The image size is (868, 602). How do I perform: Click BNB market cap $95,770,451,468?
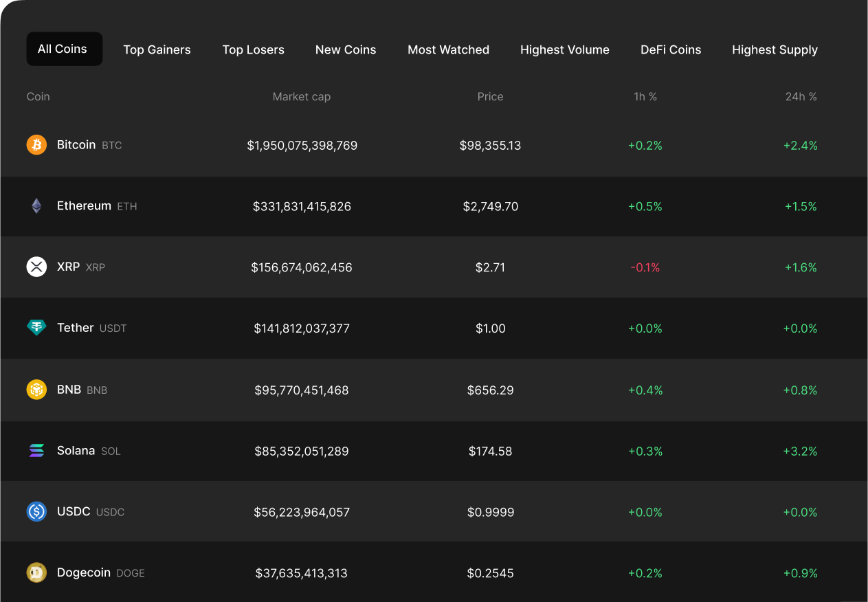302,390
